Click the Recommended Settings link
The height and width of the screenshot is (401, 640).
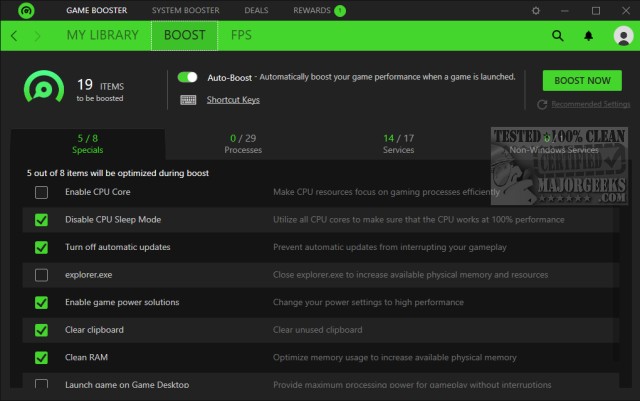[x=591, y=104]
